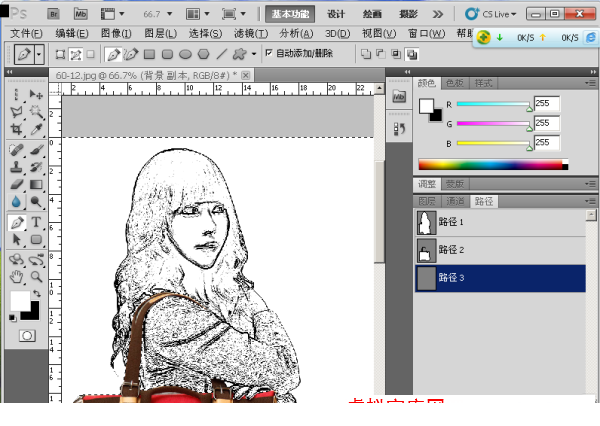Open the 图像(I) menu
This screenshot has width=600, height=426.
point(116,34)
